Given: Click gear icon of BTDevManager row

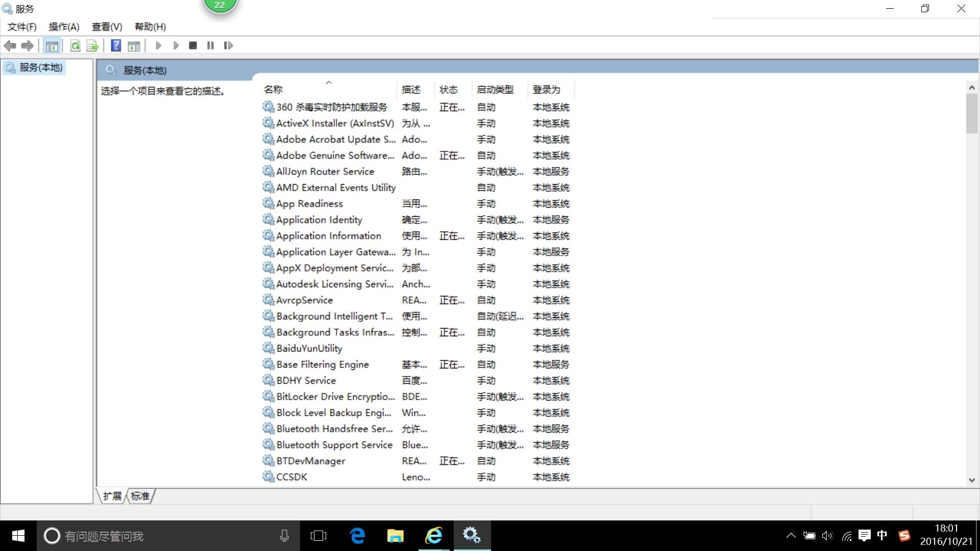Looking at the screenshot, I should tap(268, 461).
